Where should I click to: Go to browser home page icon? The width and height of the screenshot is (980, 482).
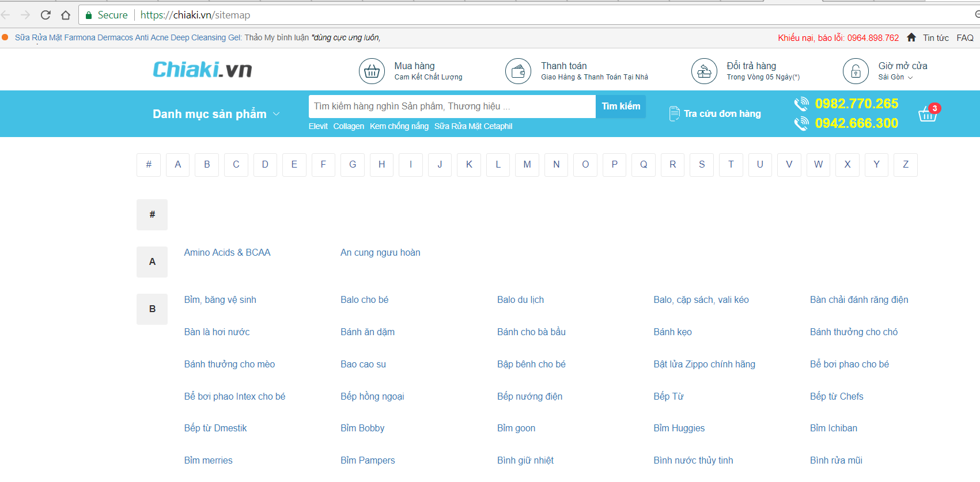[66, 15]
